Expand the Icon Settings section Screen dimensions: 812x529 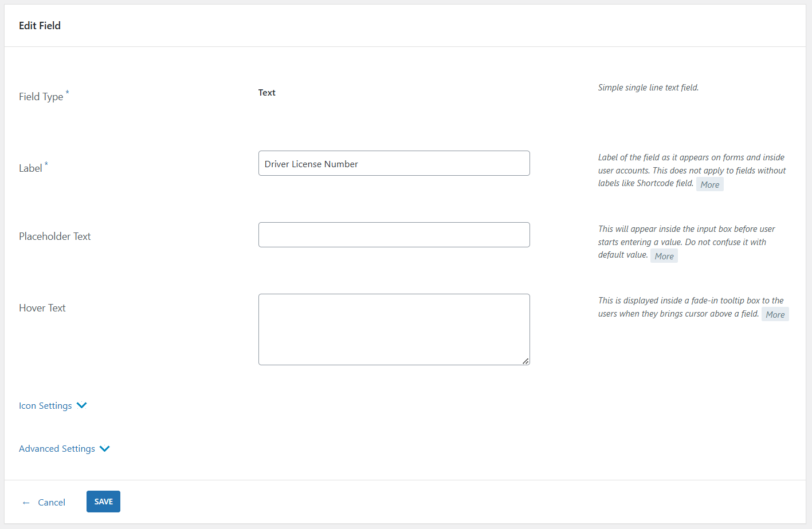pyautogui.click(x=45, y=406)
